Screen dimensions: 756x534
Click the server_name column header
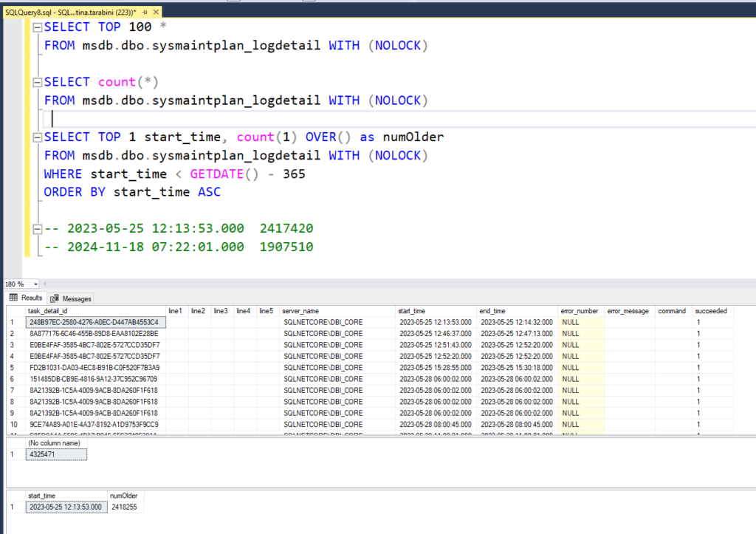click(x=300, y=311)
